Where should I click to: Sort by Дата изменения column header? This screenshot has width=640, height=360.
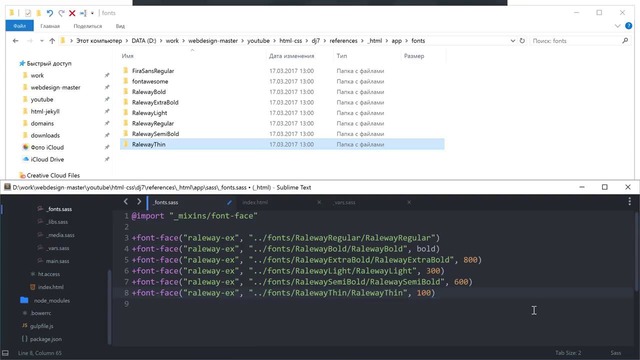pos(291,56)
